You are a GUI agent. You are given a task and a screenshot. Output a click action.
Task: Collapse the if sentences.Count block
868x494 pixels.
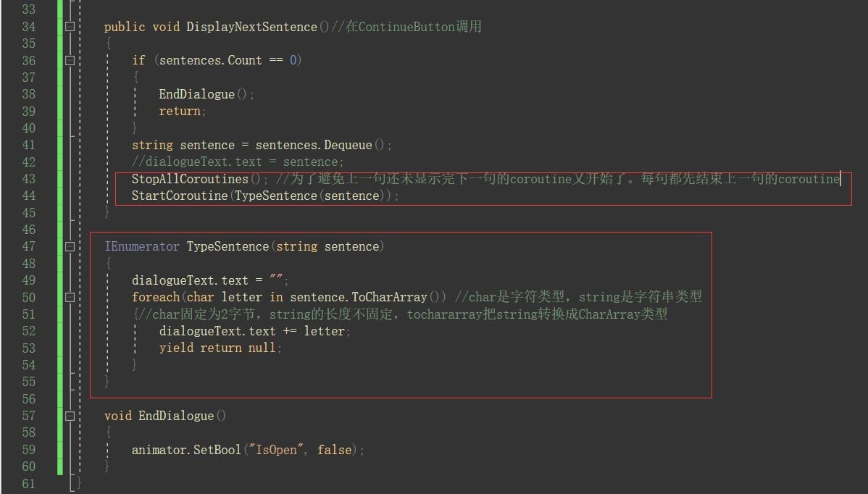[70, 61]
